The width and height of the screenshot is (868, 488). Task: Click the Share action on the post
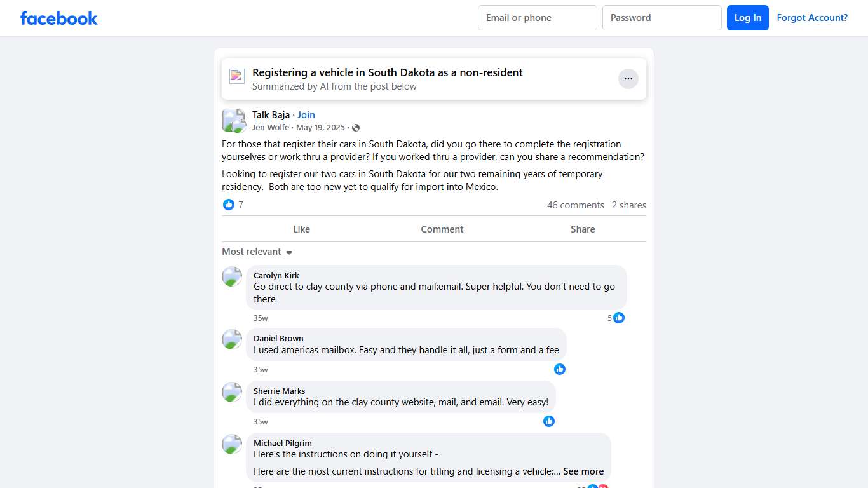coord(583,229)
